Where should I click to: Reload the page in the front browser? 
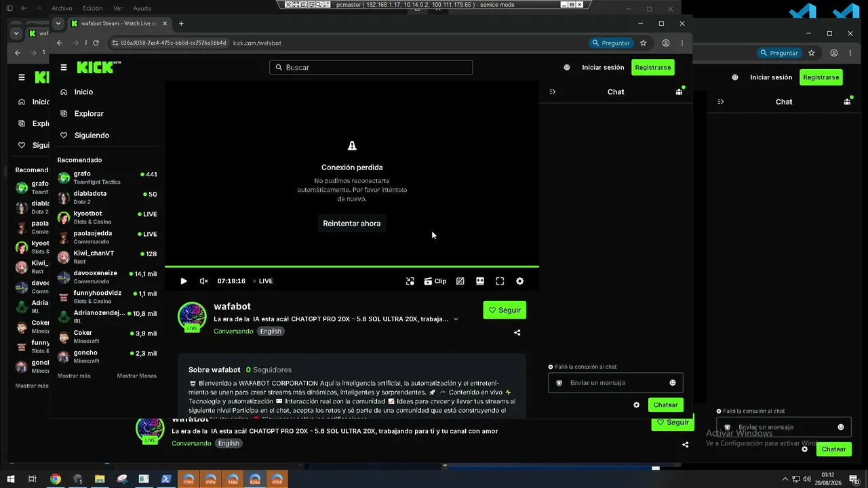pos(96,43)
